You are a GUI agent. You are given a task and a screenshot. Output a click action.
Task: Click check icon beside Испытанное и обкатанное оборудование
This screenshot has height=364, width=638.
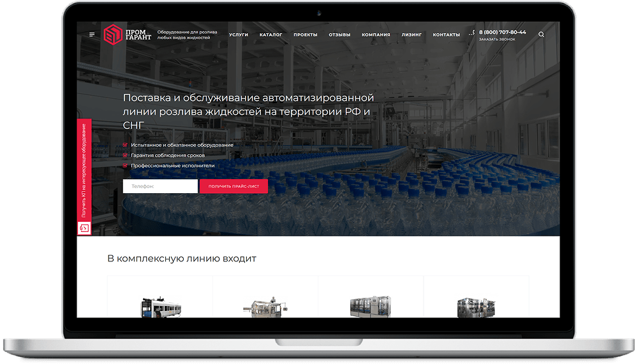pyautogui.click(x=125, y=145)
